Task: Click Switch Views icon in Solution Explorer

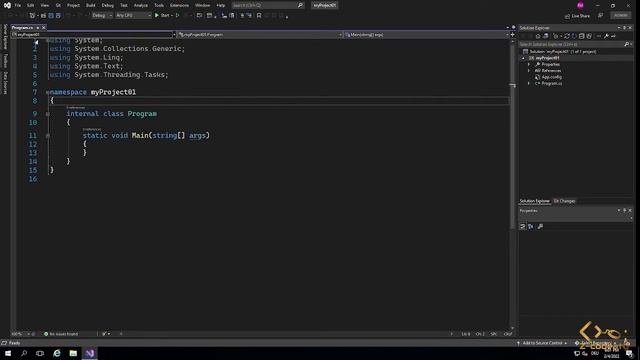Action: point(546,36)
